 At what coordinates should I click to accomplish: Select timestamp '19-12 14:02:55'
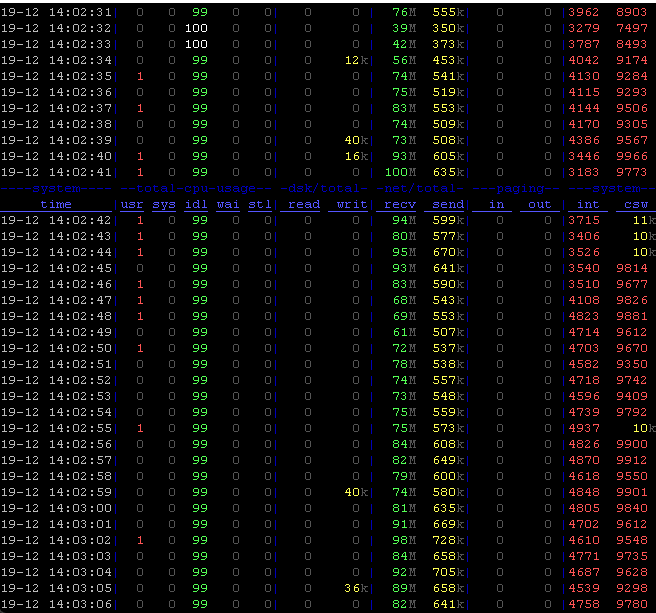coord(56,428)
